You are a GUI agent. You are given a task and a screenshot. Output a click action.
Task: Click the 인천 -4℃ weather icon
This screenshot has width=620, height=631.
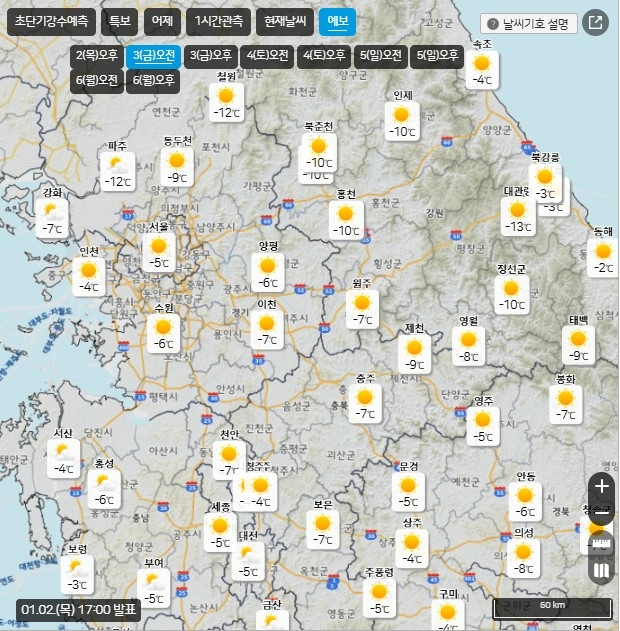[89, 277]
